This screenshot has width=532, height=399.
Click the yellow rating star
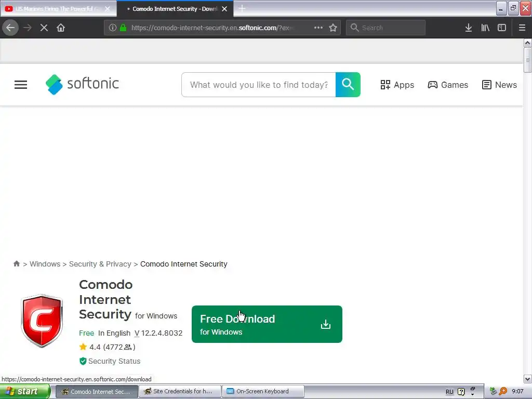tap(83, 347)
